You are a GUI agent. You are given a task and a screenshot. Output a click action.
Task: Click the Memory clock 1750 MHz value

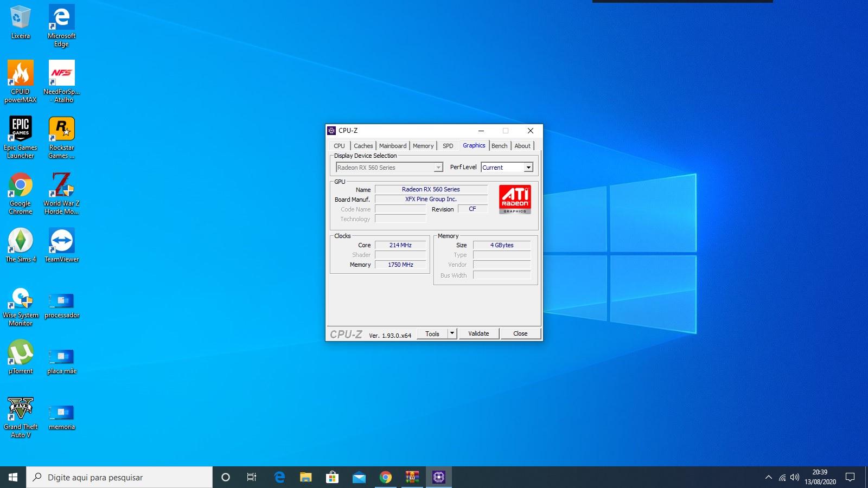(x=400, y=265)
